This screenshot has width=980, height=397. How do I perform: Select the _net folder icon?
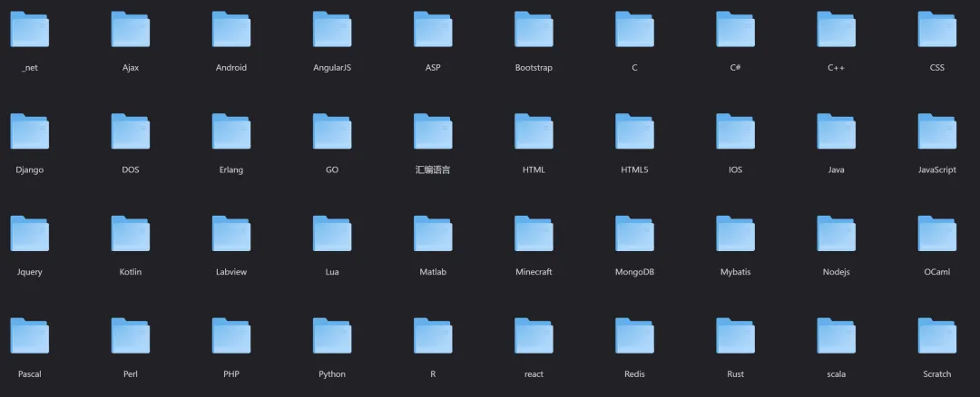coord(29,29)
